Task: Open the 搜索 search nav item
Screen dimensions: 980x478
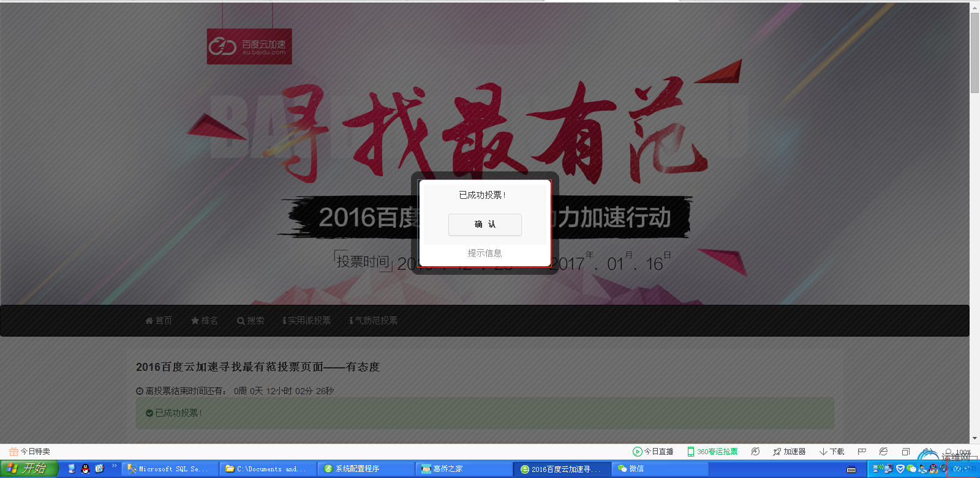Action: (x=251, y=321)
